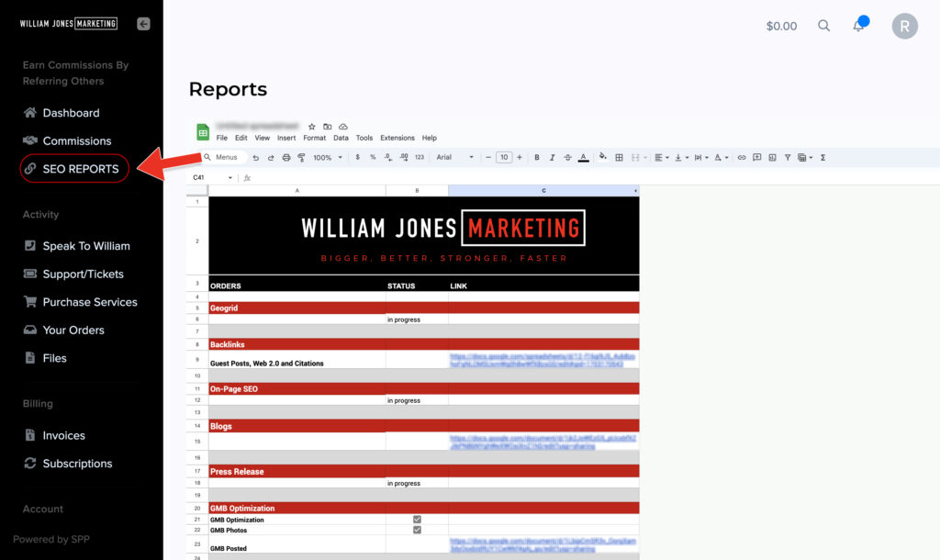Screen dimensions: 940x560
Task: Open the Arial font dropdown
Action: click(x=455, y=158)
